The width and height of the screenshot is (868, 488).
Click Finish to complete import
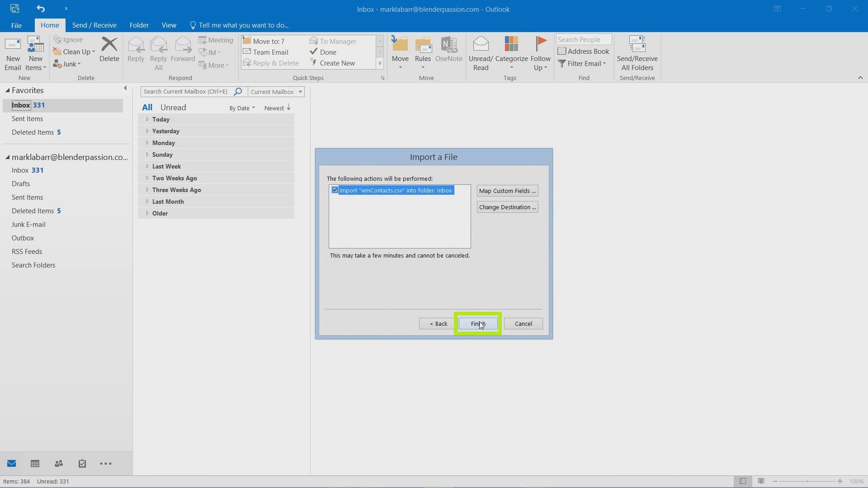(x=477, y=323)
